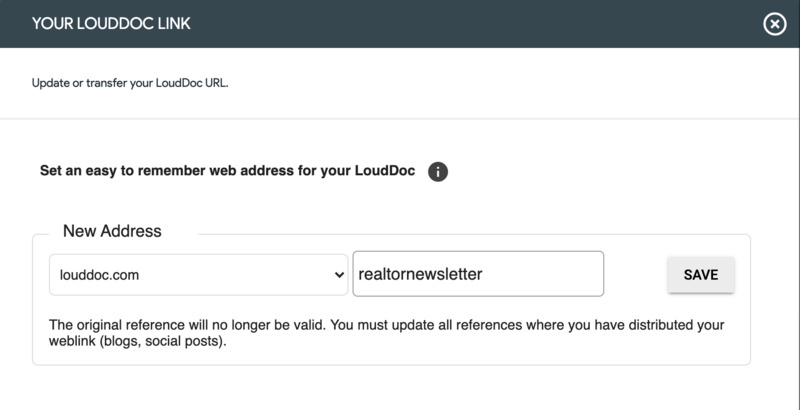Click the divider line under the description
The height and width of the screenshot is (410, 800).
pyautogui.click(x=400, y=119)
